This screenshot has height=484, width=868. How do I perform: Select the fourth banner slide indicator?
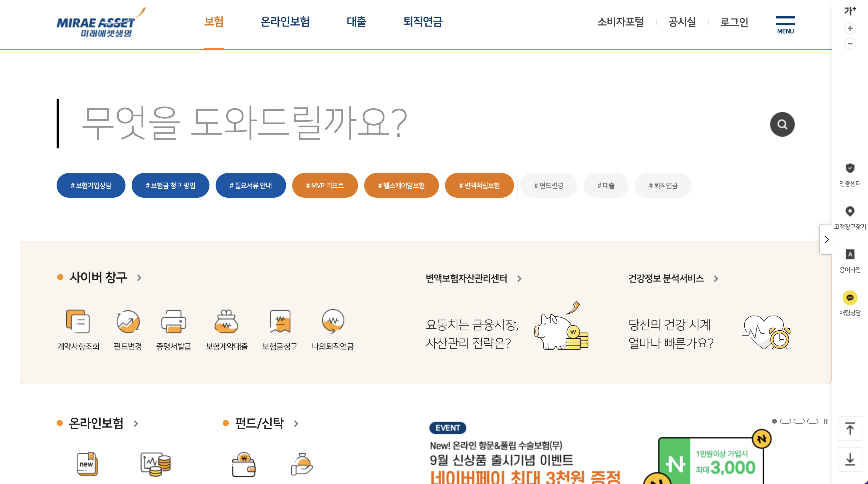click(x=812, y=421)
